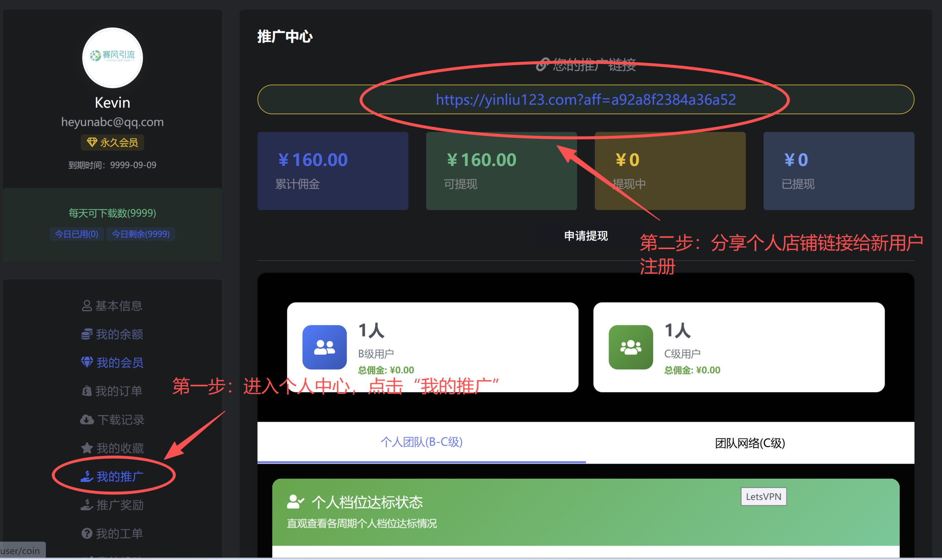Click the yinliu123.com affiliate link
The height and width of the screenshot is (560, 942).
pyautogui.click(x=585, y=100)
